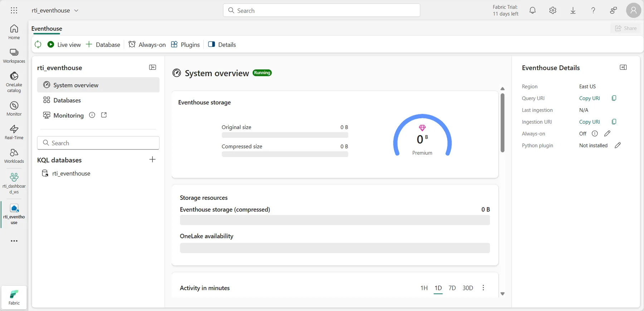Click scroll down arrow of overview
Screen dimensions: 644x311
coord(502,293)
